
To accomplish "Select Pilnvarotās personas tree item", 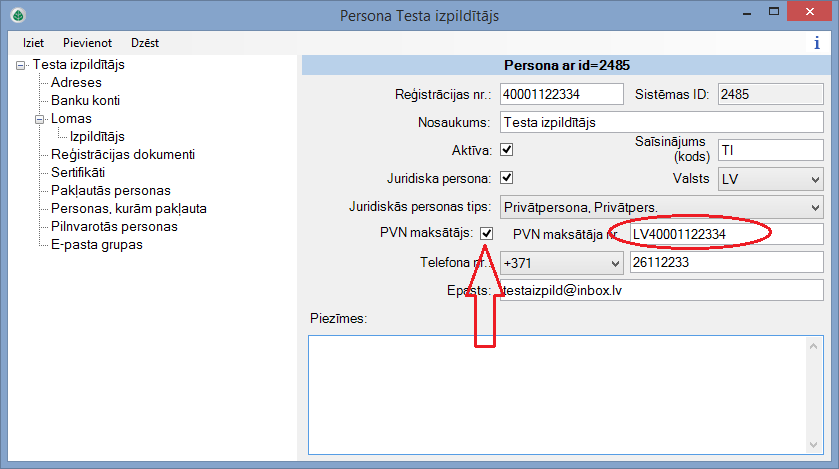I will click(x=114, y=226).
